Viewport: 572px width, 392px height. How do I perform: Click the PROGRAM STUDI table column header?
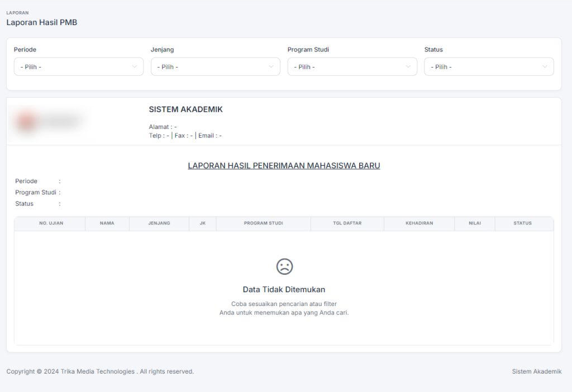click(263, 223)
